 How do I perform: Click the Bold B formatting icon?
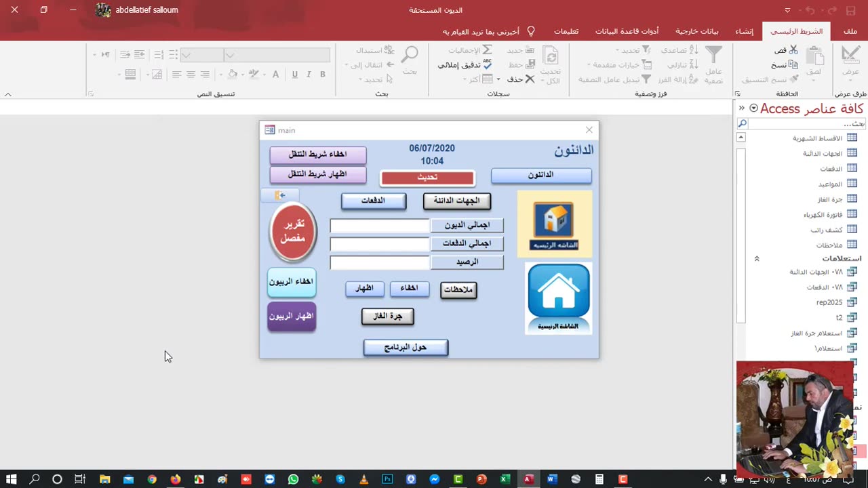coord(323,75)
